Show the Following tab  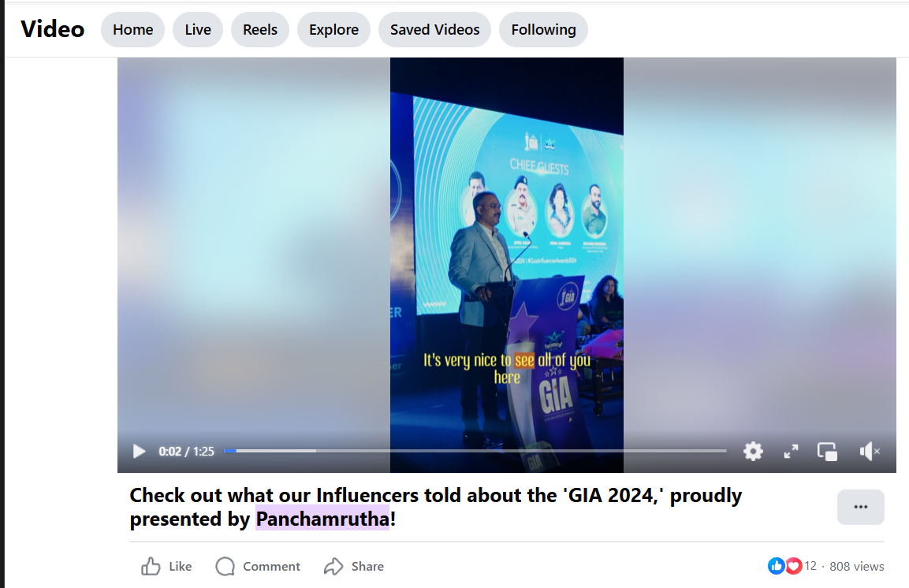point(543,29)
